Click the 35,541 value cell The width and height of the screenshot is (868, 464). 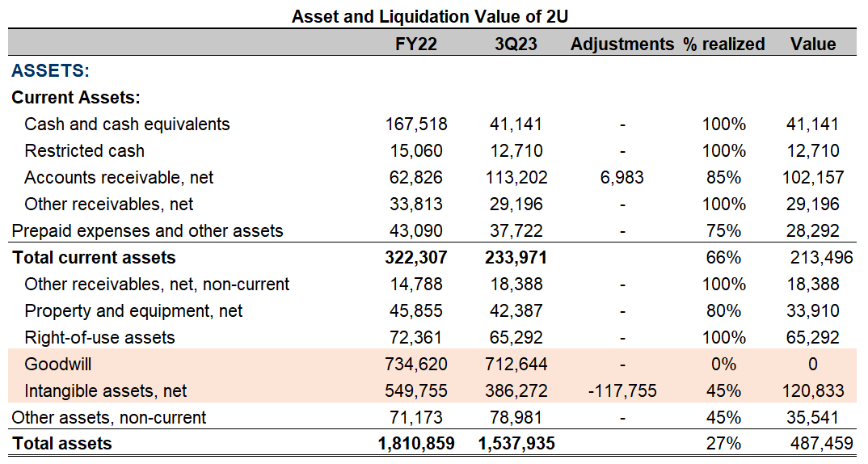[813, 417]
